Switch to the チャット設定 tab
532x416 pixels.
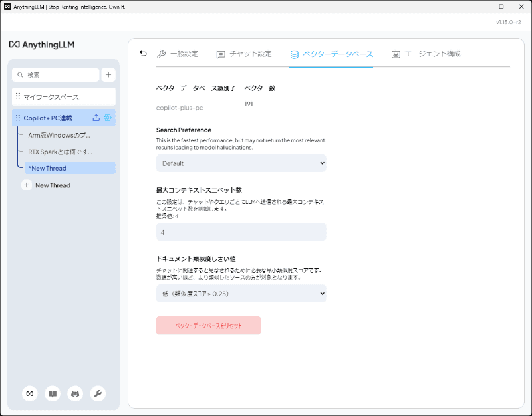tap(244, 54)
